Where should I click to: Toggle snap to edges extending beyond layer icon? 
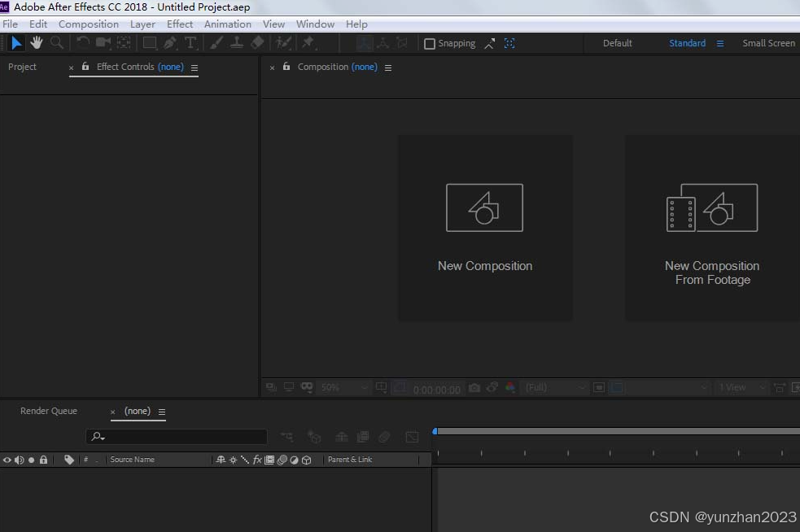[x=489, y=44]
